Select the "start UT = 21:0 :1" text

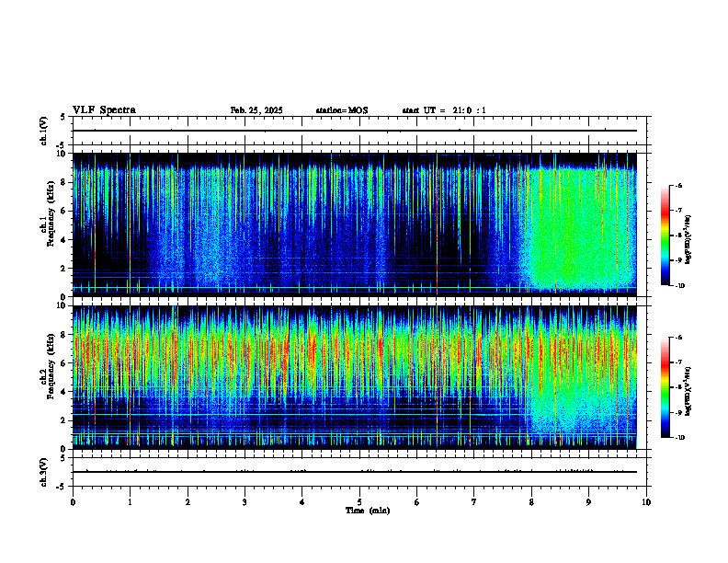point(444,110)
